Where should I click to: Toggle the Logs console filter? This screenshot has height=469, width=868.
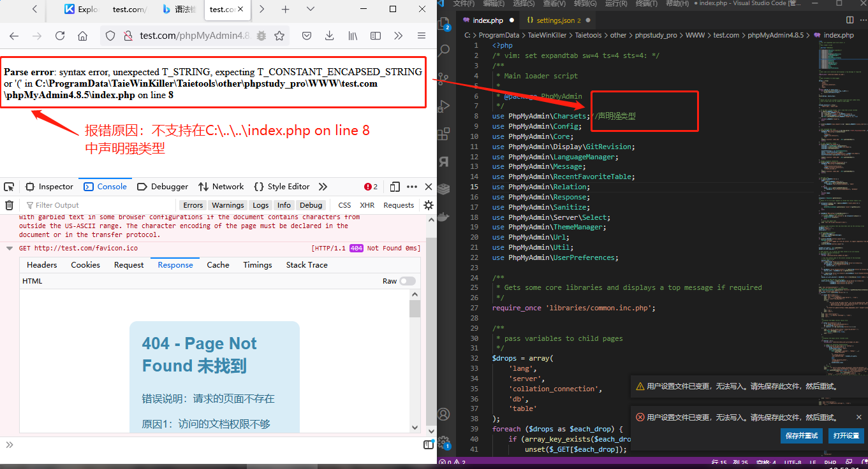click(x=260, y=205)
